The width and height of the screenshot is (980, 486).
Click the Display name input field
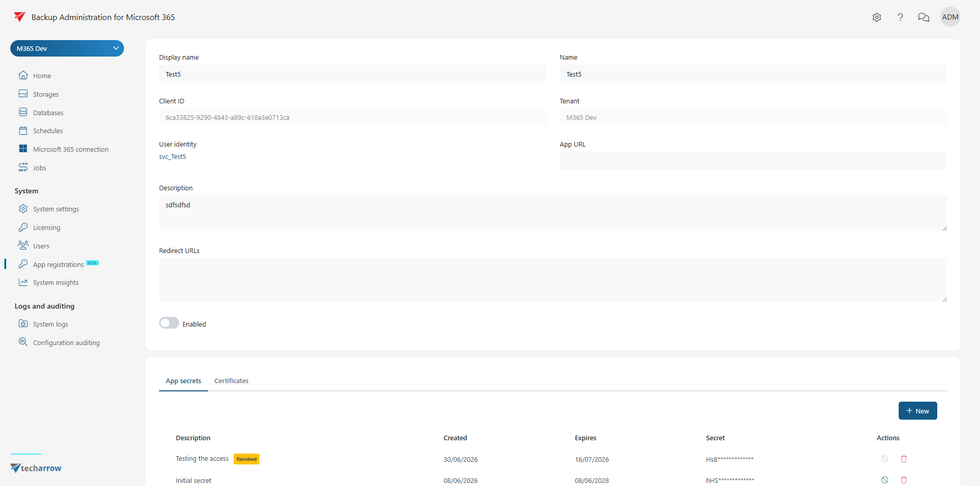(353, 74)
